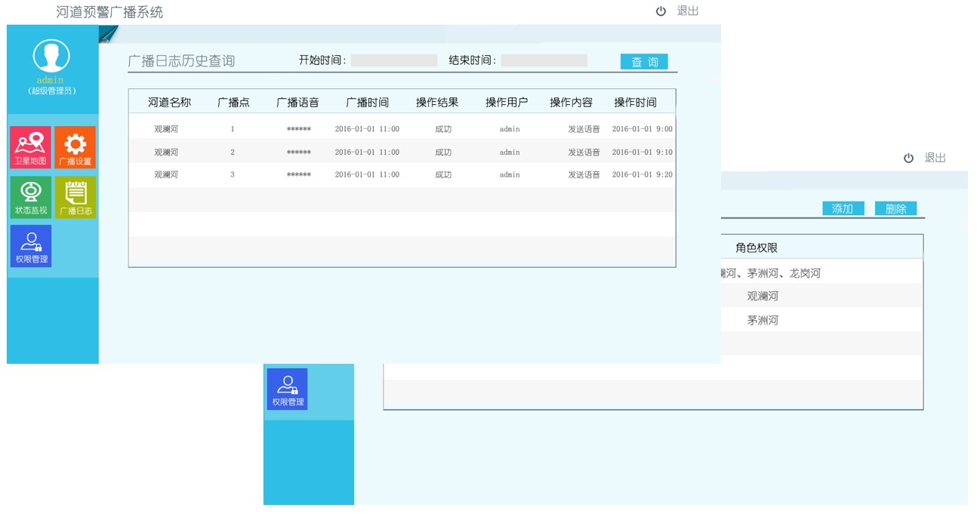
Task: Click the 操作内容 column header
Action: pos(571,102)
